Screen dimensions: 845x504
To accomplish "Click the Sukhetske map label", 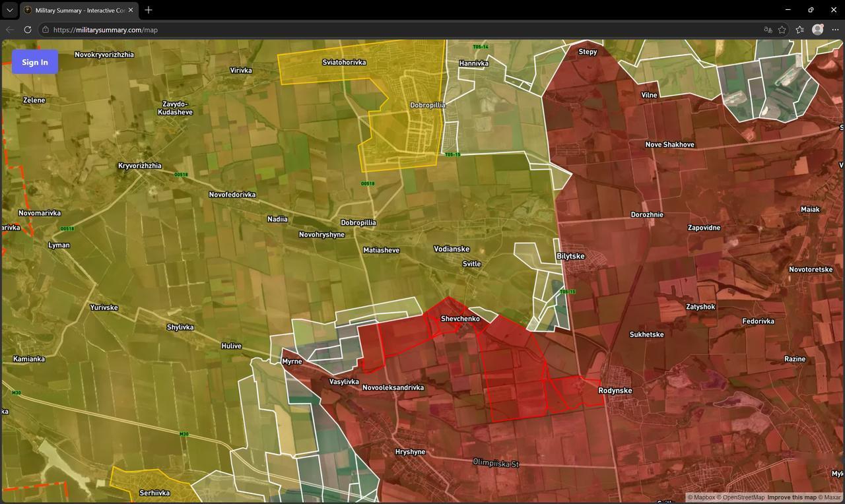I will point(646,334).
